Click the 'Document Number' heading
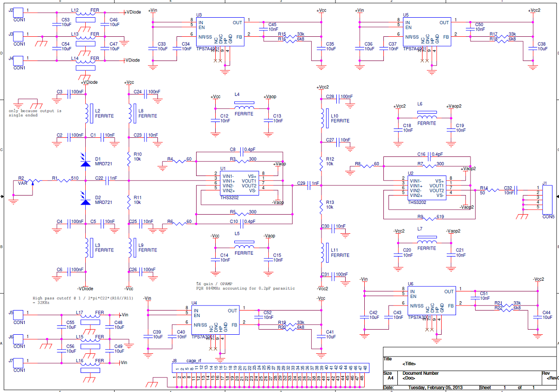Screen dimensions: 559x392 tap(421, 373)
